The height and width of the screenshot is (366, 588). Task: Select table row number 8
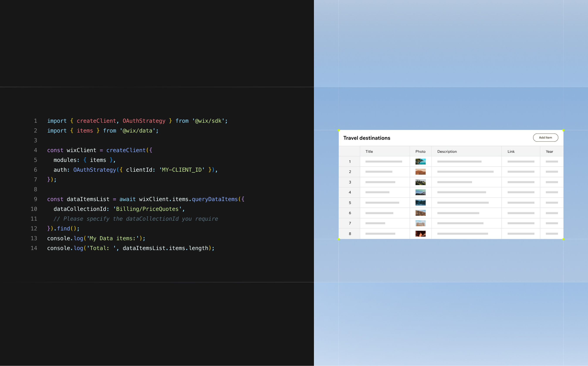coord(350,233)
